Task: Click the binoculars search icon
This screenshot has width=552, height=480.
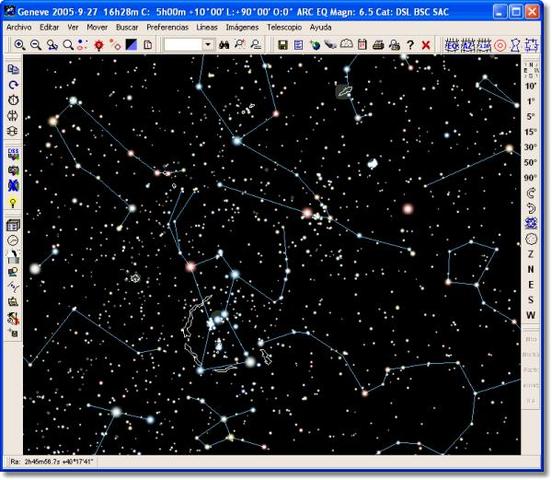Action: click(x=224, y=45)
